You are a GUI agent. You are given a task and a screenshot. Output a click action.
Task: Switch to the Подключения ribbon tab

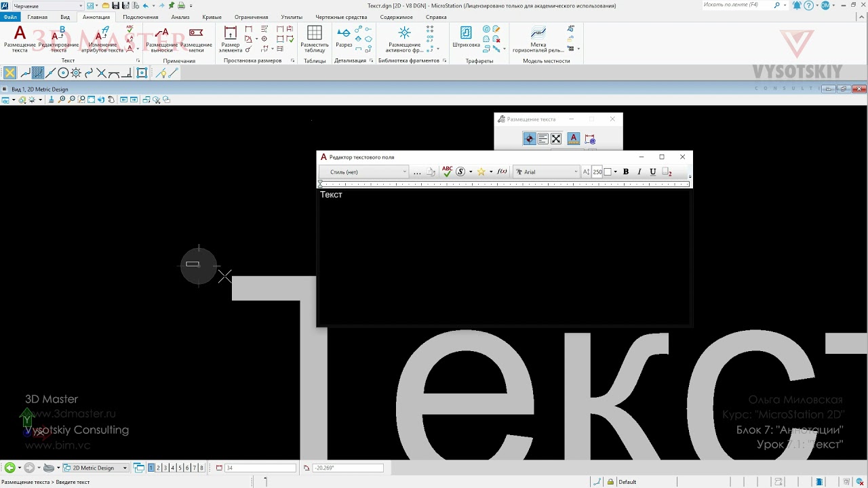point(140,17)
